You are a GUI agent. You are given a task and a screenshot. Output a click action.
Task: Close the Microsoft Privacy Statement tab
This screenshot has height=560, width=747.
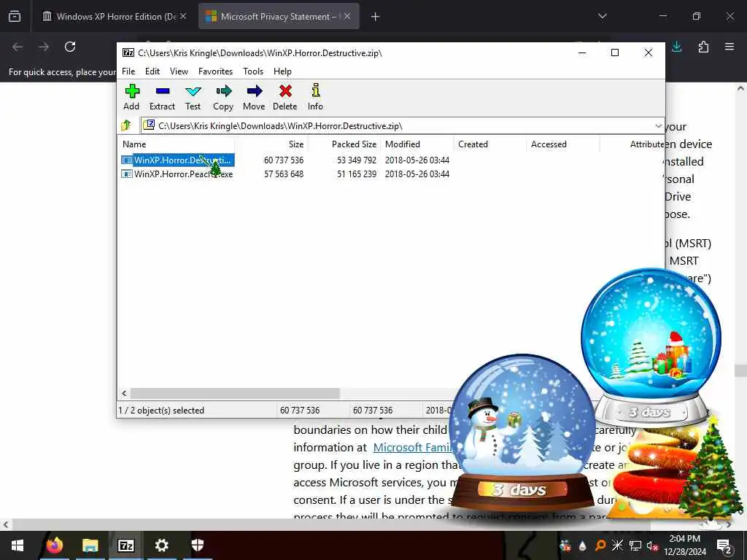(x=347, y=16)
